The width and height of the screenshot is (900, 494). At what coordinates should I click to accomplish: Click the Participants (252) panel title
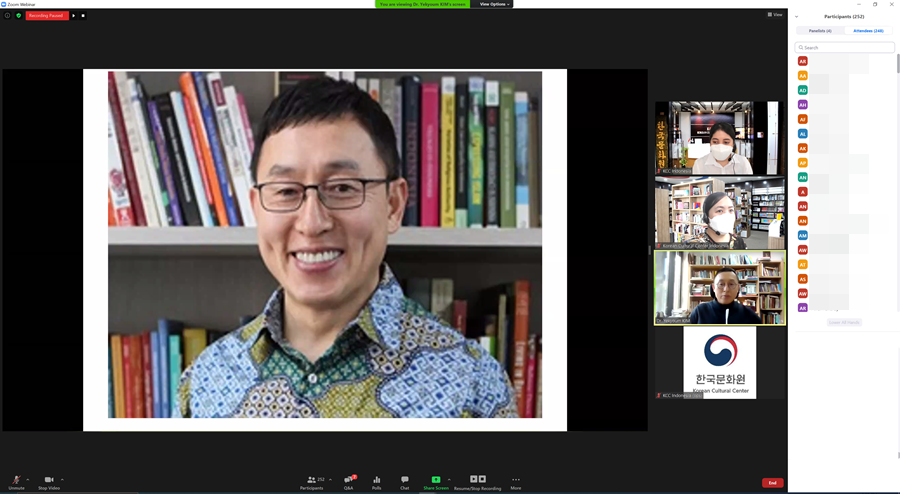click(844, 17)
